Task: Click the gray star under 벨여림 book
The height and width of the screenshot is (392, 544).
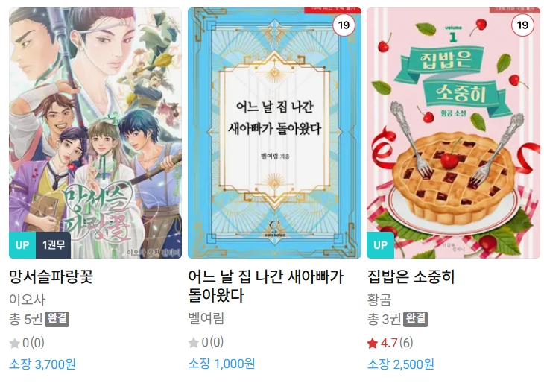Action: [194, 343]
